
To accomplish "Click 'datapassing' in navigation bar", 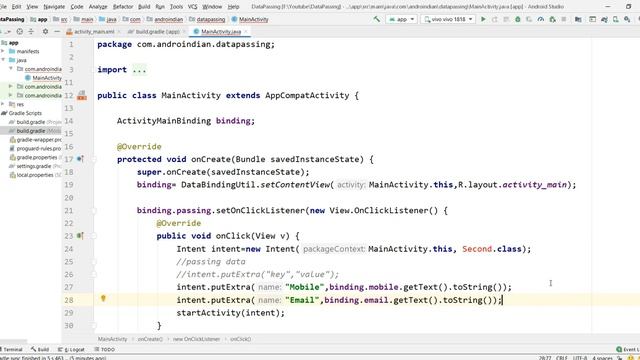I will pos(211,19).
